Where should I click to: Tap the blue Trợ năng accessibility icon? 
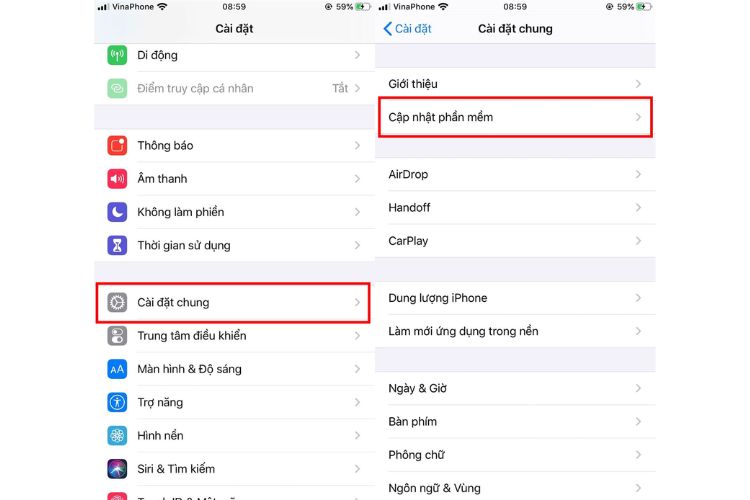[117, 402]
